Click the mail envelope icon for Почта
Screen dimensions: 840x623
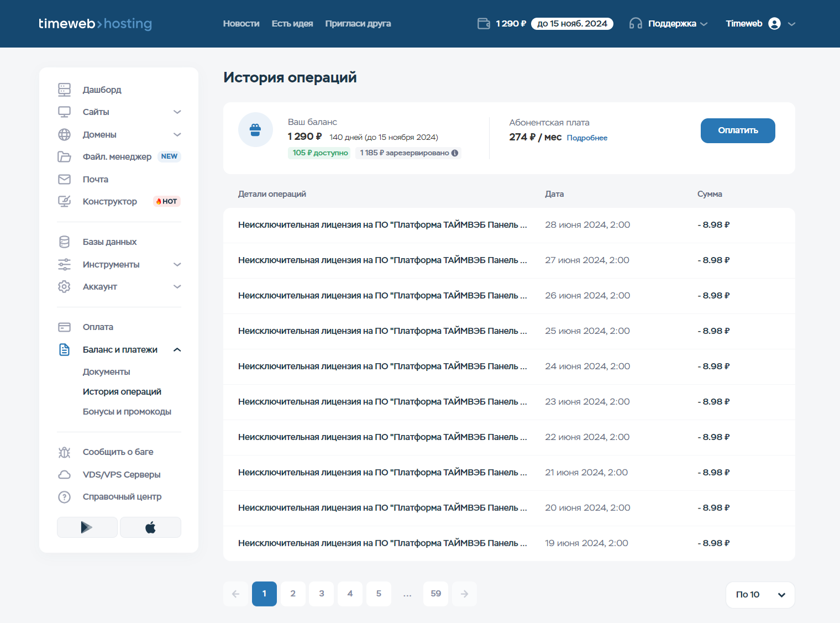[x=65, y=179]
